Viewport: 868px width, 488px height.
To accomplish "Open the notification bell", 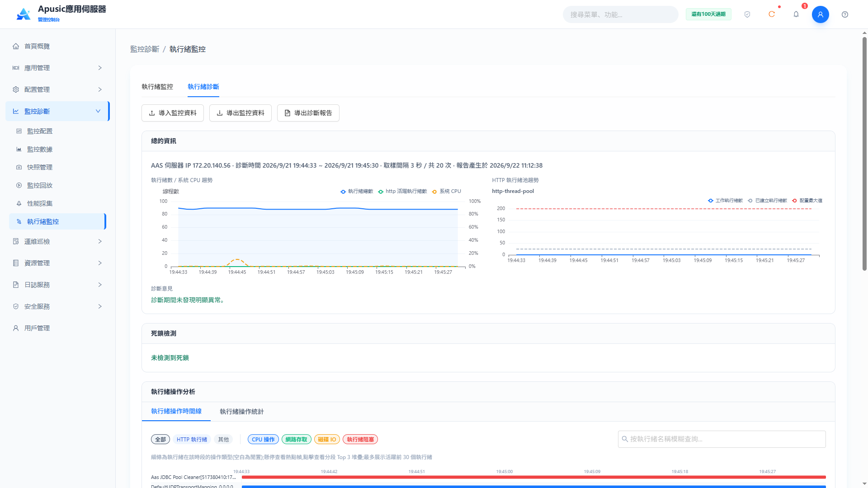I will click(796, 14).
